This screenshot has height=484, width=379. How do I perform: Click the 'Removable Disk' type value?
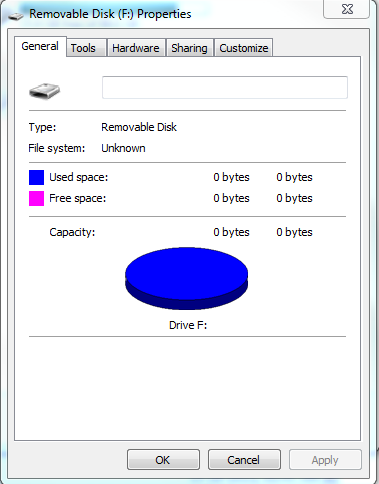(x=139, y=127)
